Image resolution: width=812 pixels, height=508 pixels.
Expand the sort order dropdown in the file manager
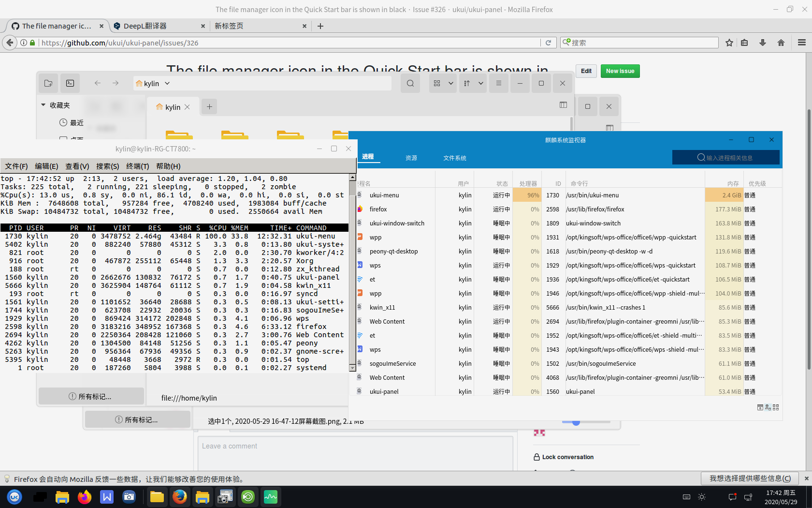(x=480, y=83)
